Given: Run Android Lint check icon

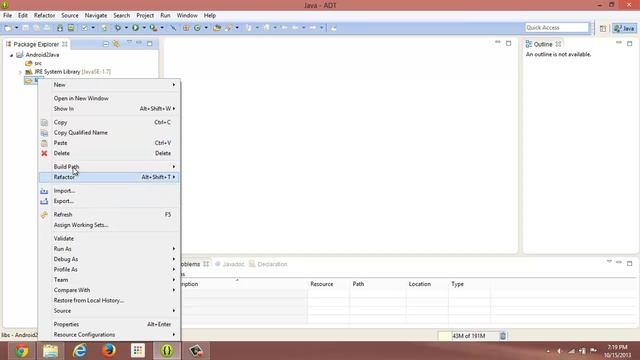Looking at the screenshot, I should coord(84,28).
